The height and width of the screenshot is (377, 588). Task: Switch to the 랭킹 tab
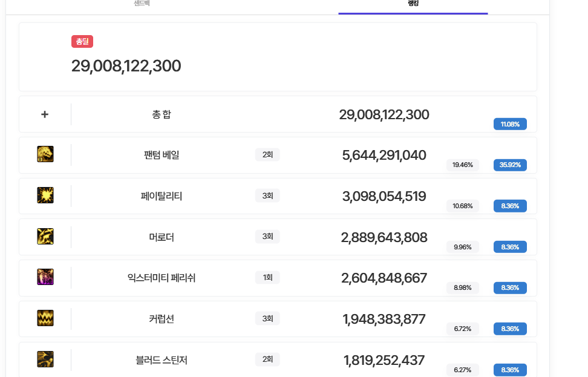413,4
